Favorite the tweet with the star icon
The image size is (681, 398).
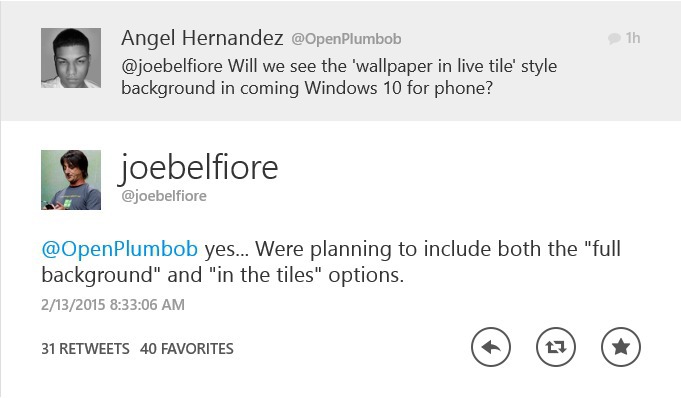tap(621, 347)
